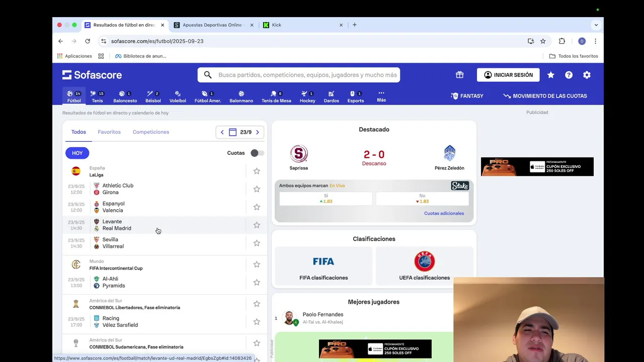The width and height of the screenshot is (644, 362).
Task: Open the FANTASY link
Action: tap(467, 96)
